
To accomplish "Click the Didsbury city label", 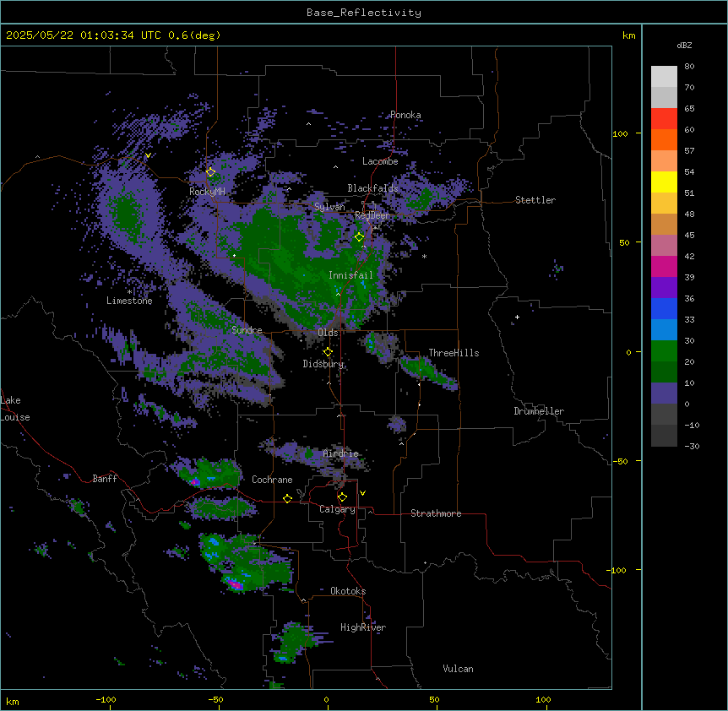I will (323, 364).
